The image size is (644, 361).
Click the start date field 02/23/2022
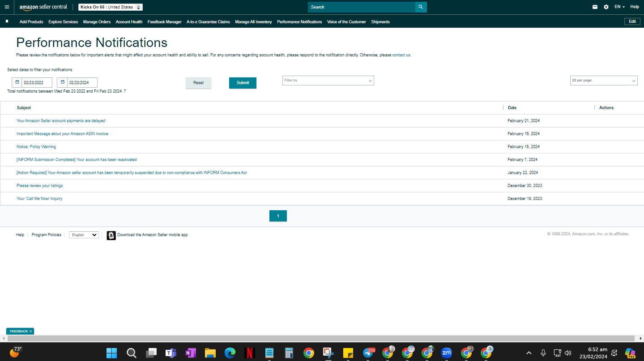click(x=37, y=82)
